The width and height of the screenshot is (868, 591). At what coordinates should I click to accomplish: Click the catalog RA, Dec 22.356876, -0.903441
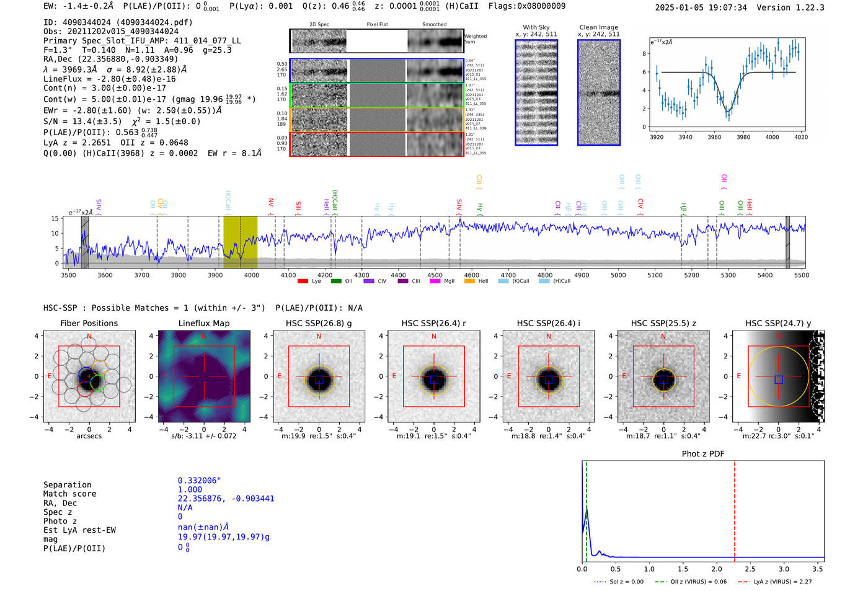pos(226,499)
